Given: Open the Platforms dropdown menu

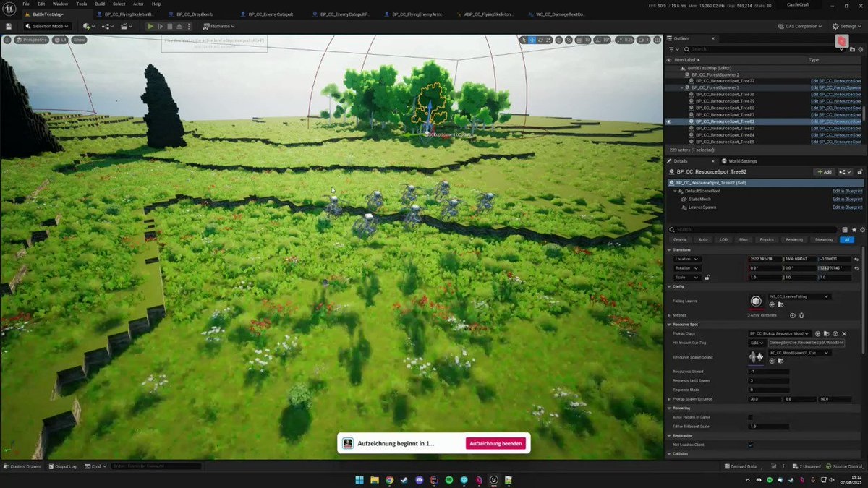Looking at the screenshot, I should [218, 26].
